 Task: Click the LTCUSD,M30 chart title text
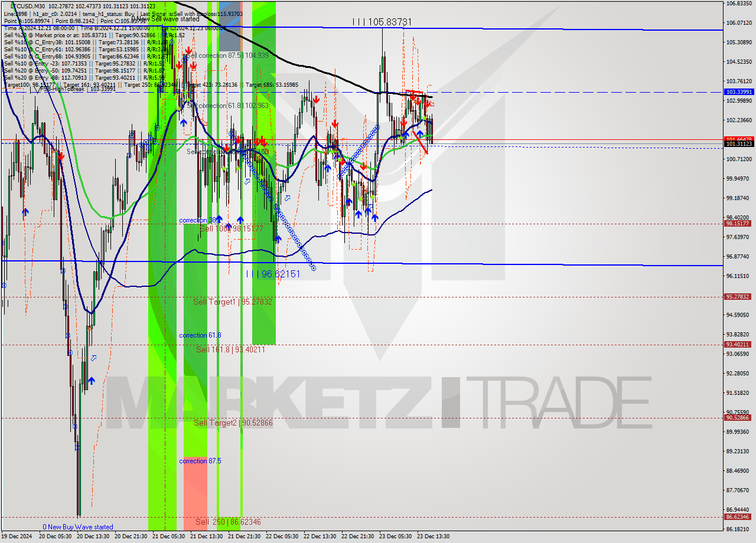(27, 6)
